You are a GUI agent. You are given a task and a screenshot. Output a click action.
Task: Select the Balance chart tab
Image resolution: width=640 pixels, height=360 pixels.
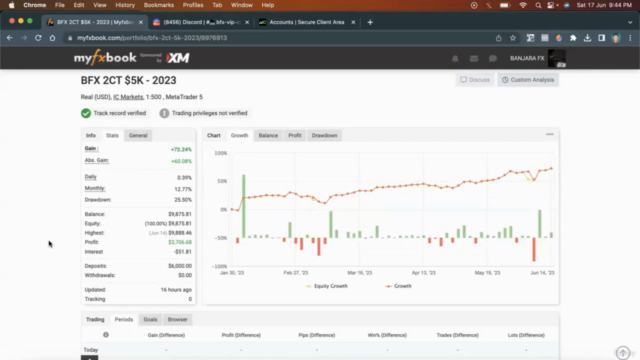[268, 136]
